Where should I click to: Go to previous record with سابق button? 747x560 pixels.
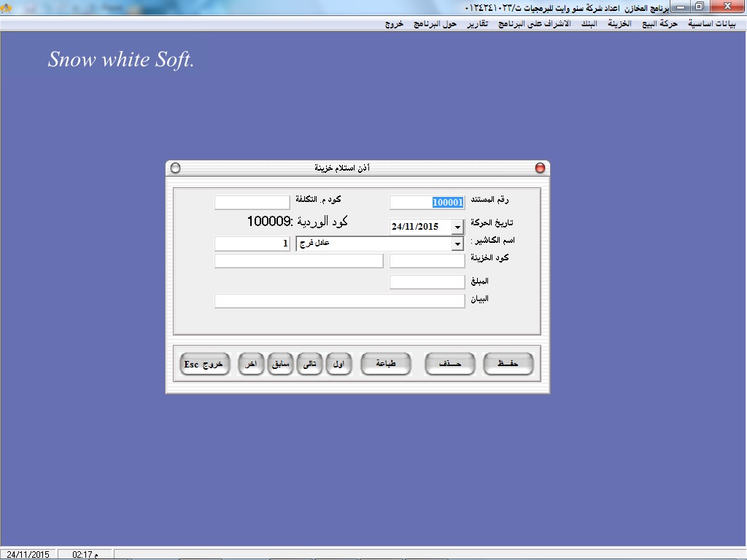280,364
